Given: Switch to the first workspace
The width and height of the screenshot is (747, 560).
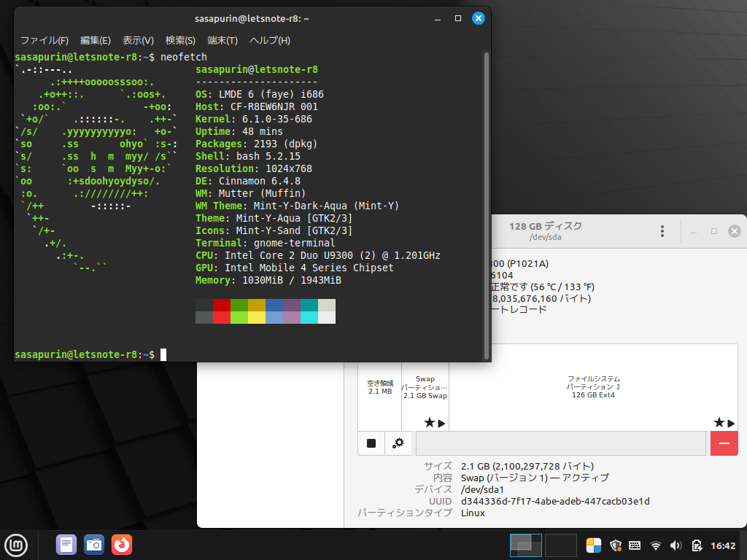Looking at the screenshot, I should pos(525,545).
